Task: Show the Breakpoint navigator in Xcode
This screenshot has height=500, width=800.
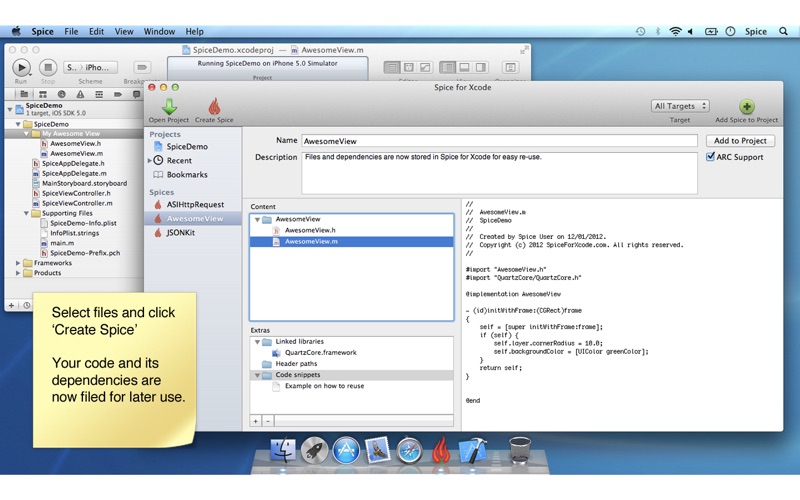Action: (x=118, y=94)
